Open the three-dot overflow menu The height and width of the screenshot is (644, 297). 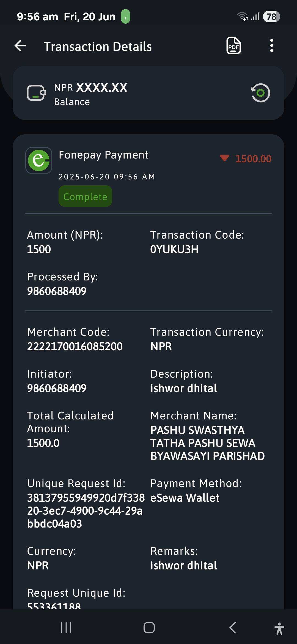coord(271,45)
